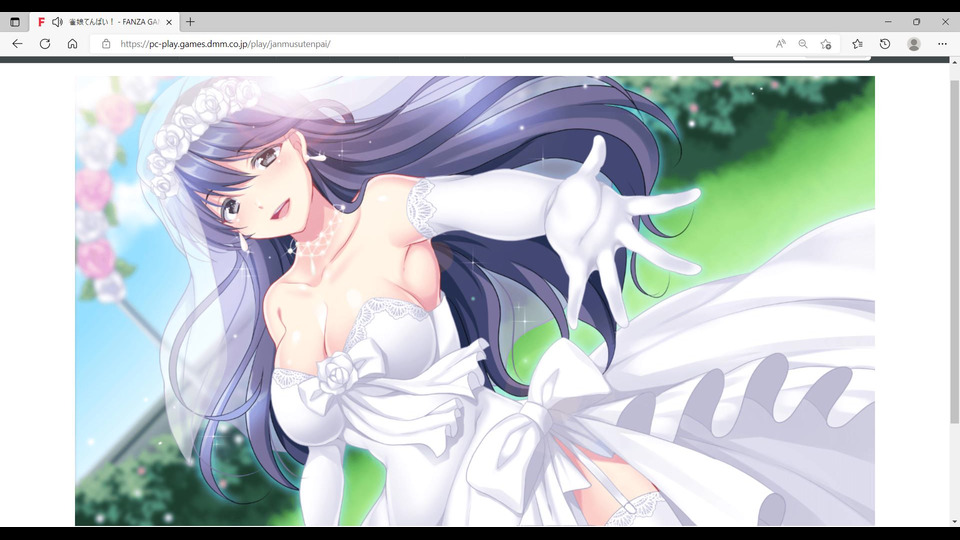The width and height of the screenshot is (960, 540).
Task: Select the FANZA GAMES browser tab
Action: (104, 22)
